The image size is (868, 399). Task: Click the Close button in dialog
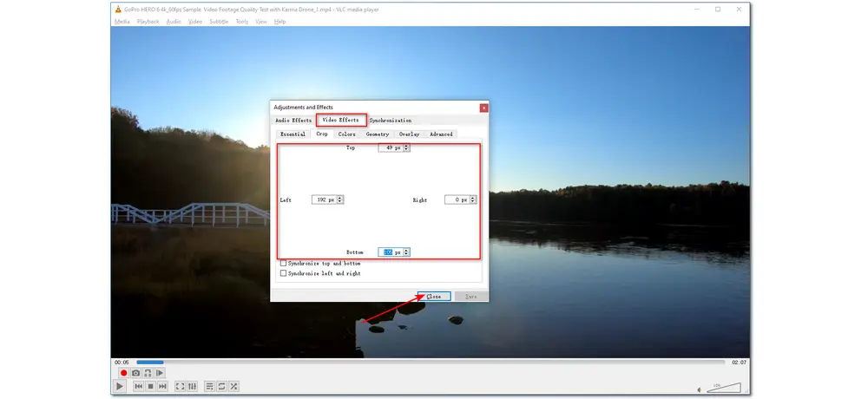pyautogui.click(x=433, y=297)
